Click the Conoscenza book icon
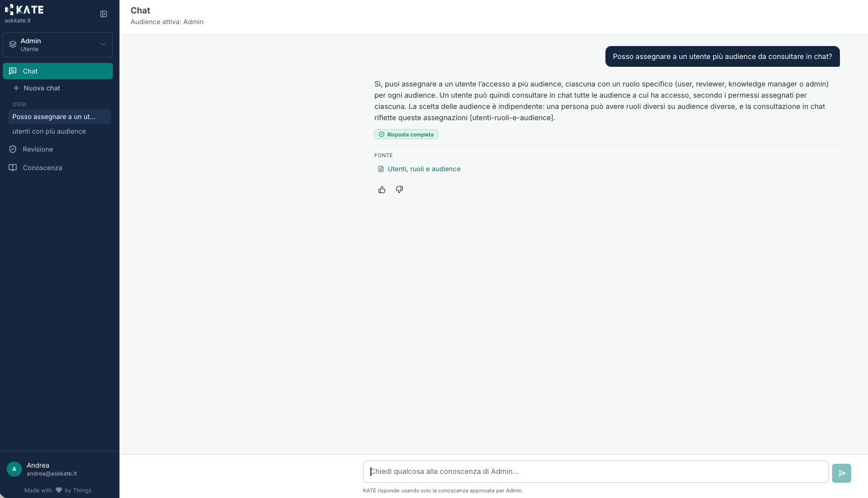Image resolution: width=868 pixels, height=498 pixels. 13,168
